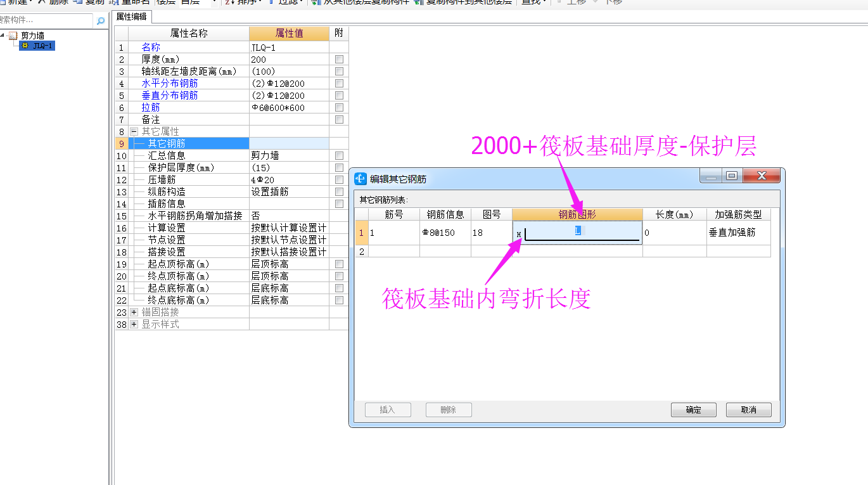Click the 附 column header
Image resolution: width=868 pixels, height=485 pixels.
coord(338,33)
